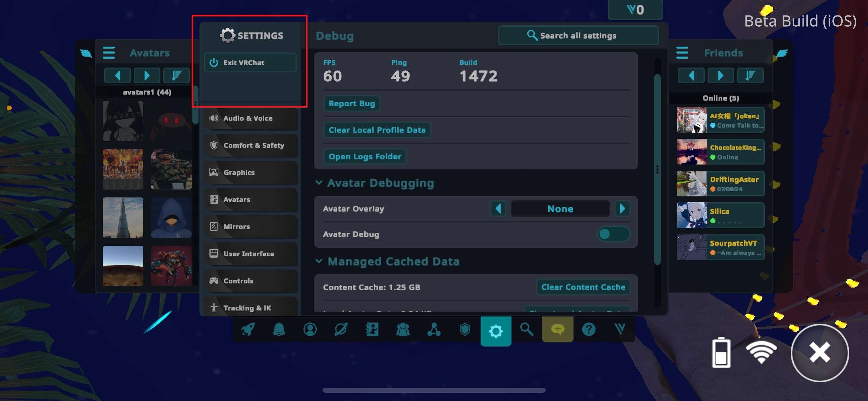This screenshot has width=868, height=401.
Task: Open Tracking & IK settings category
Action: point(251,307)
